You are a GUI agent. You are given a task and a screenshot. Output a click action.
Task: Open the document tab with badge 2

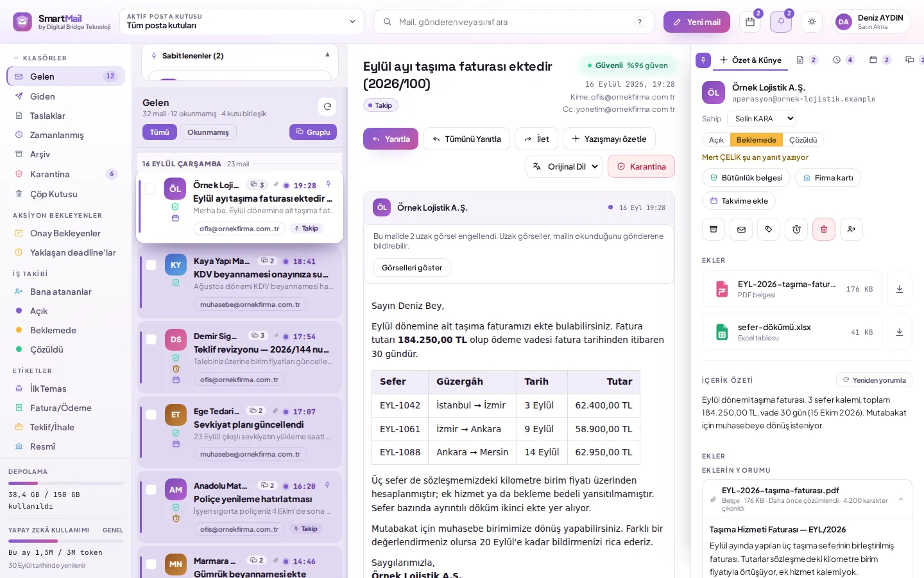[x=807, y=60]
